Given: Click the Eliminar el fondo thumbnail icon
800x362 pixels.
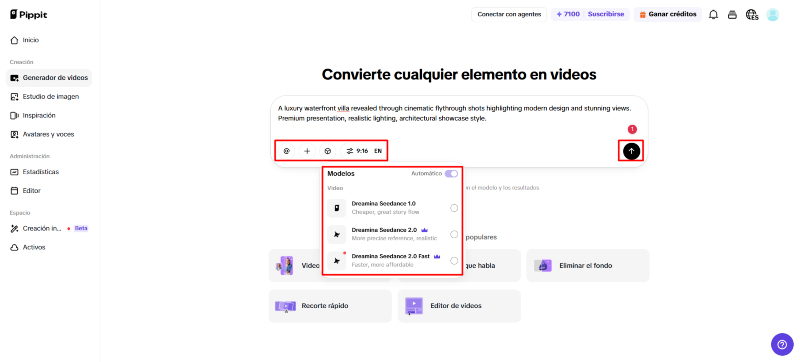Looking at the screenshot, I should (x=543, y=266).
